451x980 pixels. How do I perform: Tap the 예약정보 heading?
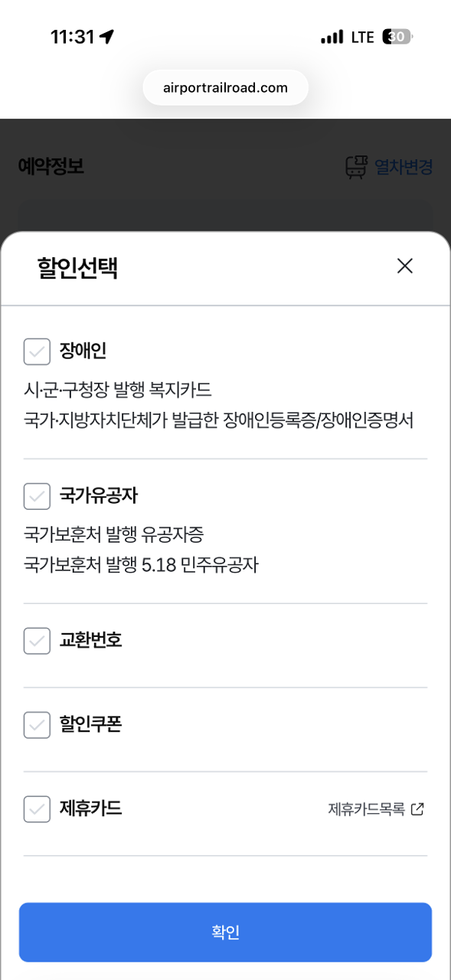pos(51,166)
